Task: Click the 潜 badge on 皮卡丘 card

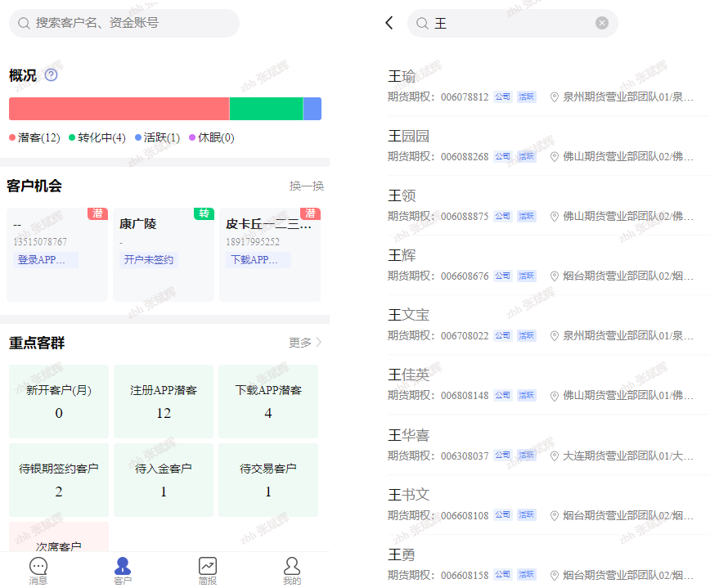Action: click(310, 213)
